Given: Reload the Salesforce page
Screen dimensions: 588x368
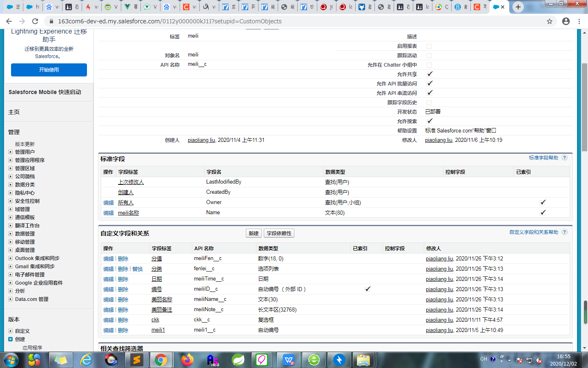Looking at the screenshot, I should (35, 21).
